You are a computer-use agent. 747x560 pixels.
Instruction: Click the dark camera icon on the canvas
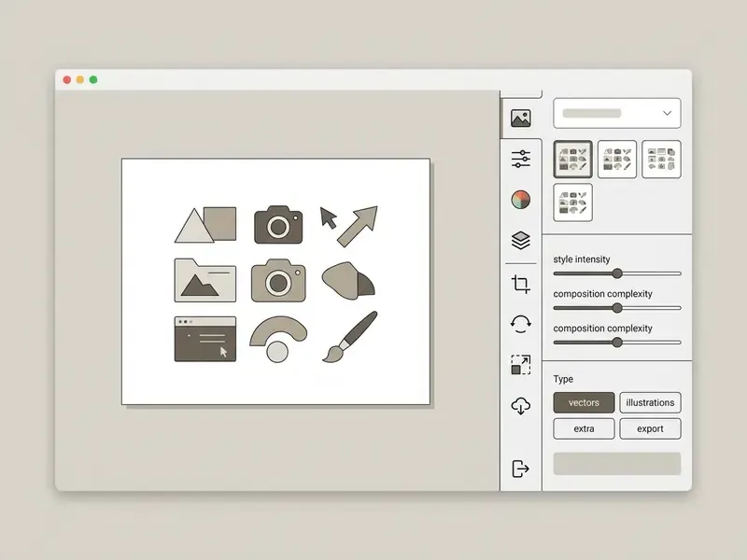[x=278, y=225]
